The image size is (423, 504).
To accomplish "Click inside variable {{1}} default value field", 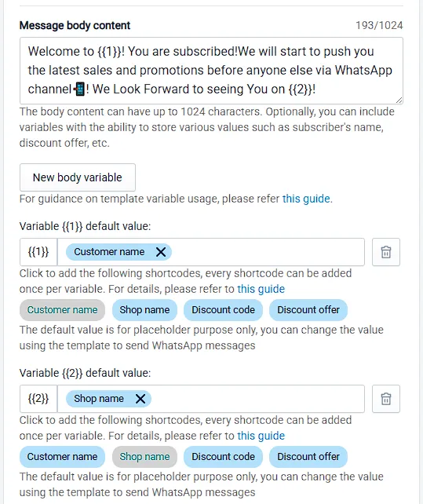I will tap(267, 252).
